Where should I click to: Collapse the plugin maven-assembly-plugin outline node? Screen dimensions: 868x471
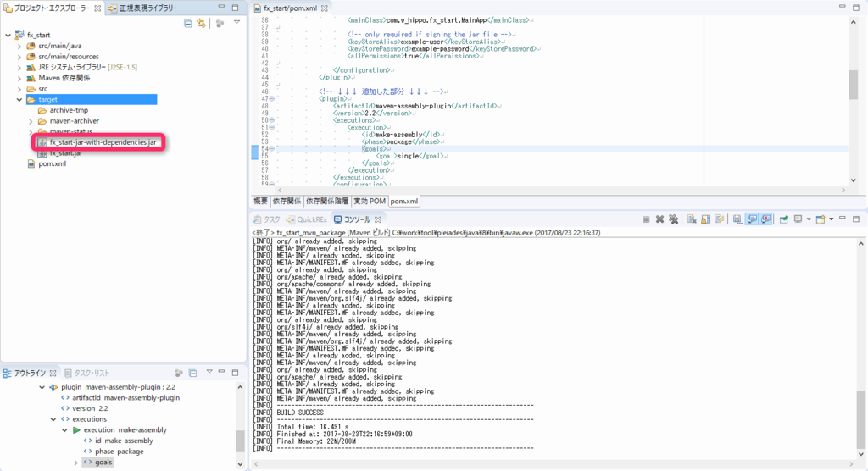pyautogui.click(x=42, y=387)
